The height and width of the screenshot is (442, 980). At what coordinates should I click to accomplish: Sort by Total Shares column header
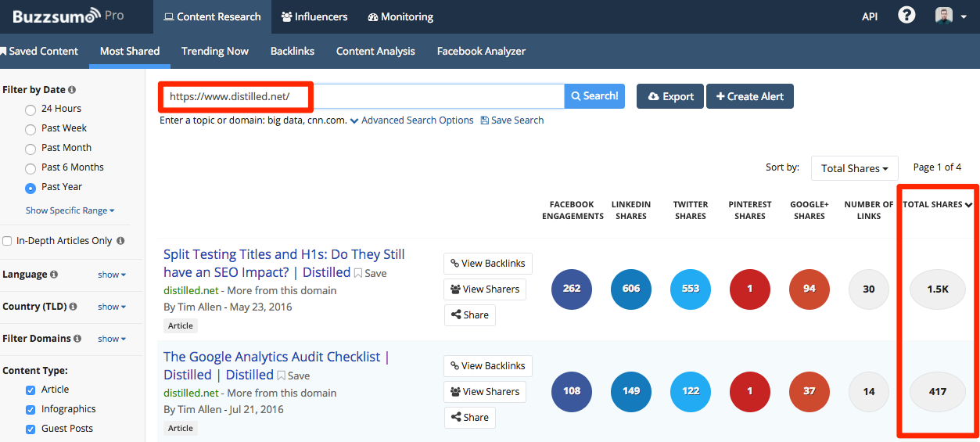pos(938,204)
